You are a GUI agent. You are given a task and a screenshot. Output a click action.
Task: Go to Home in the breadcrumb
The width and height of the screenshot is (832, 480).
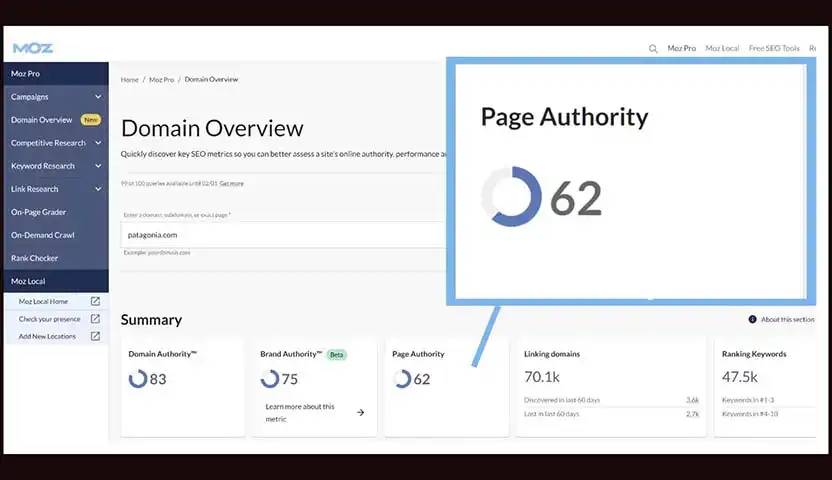(x=129, y=80)
